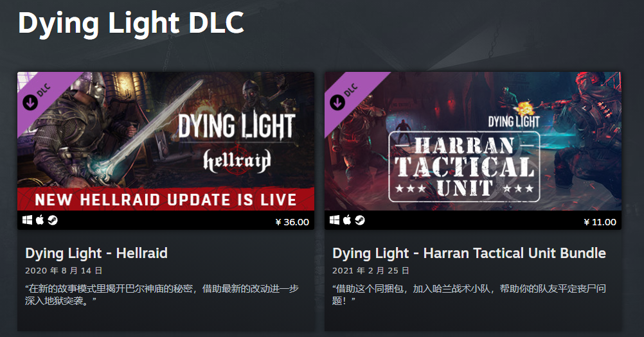This screenshot has height=337, width=644.
Task: Open the Harran Tactical Unit banner image
Action: [473, 141]
